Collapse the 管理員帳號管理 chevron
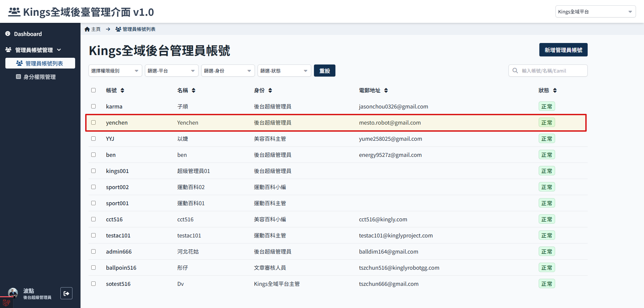 point(59,50)
